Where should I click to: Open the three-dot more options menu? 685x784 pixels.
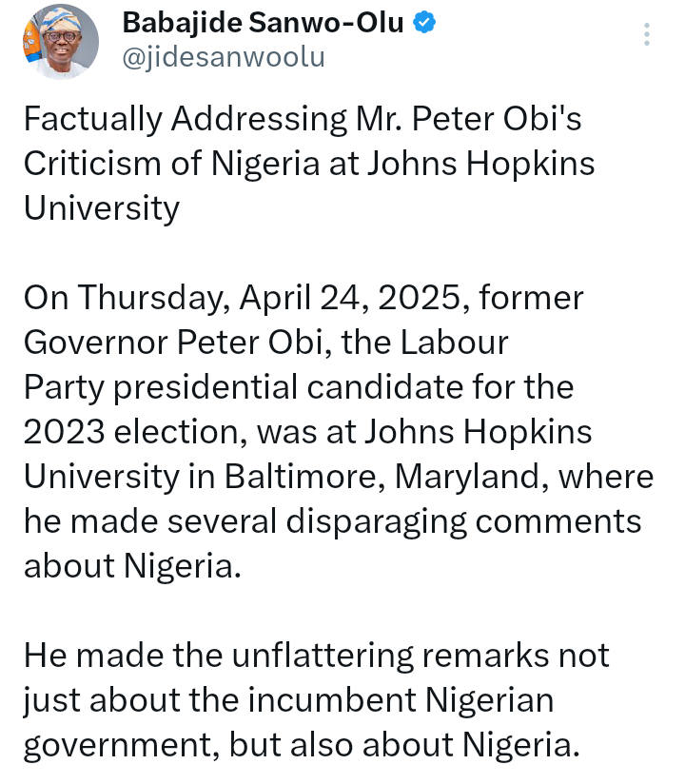tap(647, 34)
